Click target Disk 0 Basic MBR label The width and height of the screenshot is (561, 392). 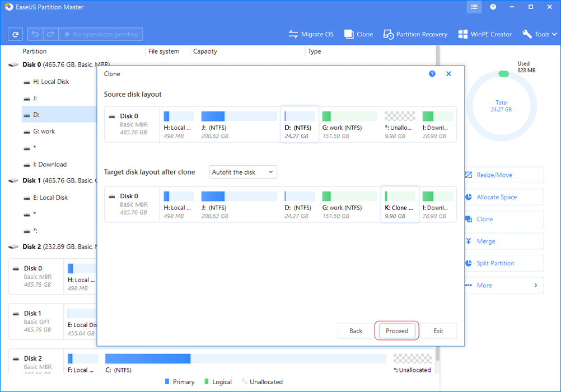pos(132,204)
